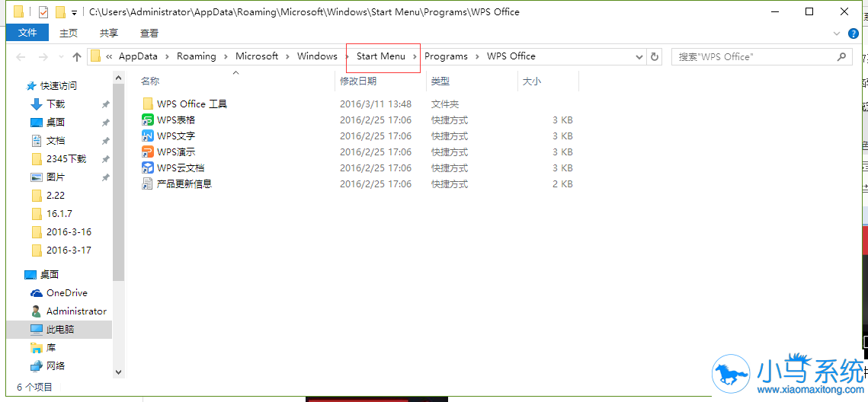The image size is (868, 402).
Task: Click navigation pane scrollbar down arrow
Action: (118, 373)
